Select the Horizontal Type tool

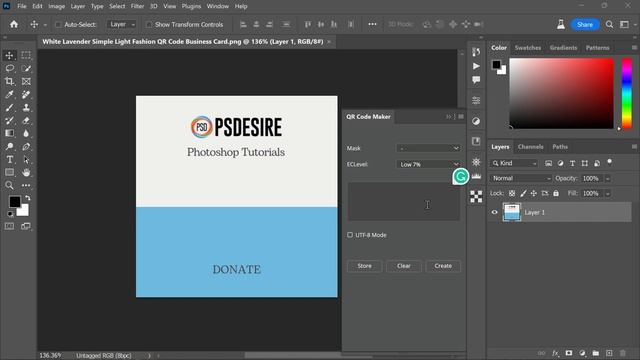coord(9,160)
